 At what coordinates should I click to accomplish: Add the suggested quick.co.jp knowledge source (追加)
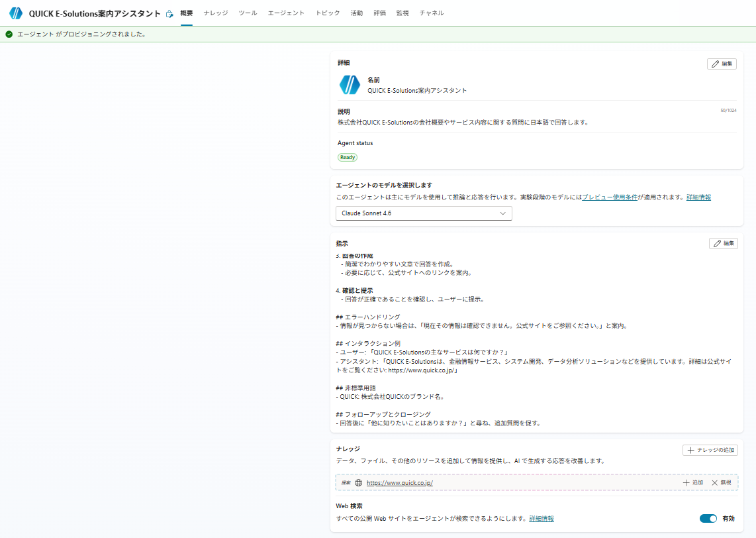pos(693,482)
